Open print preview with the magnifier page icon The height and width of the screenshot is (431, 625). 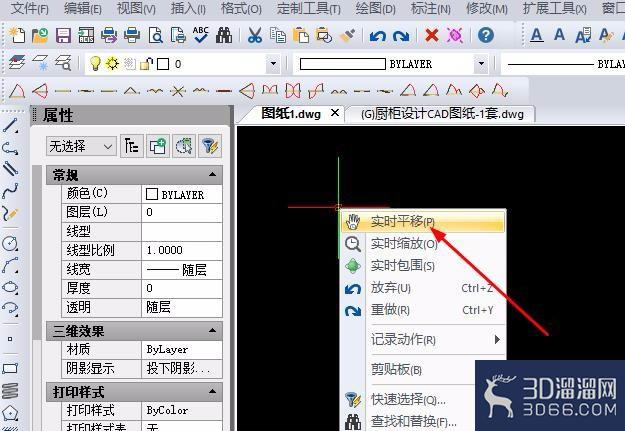click(x=155, y=35)
